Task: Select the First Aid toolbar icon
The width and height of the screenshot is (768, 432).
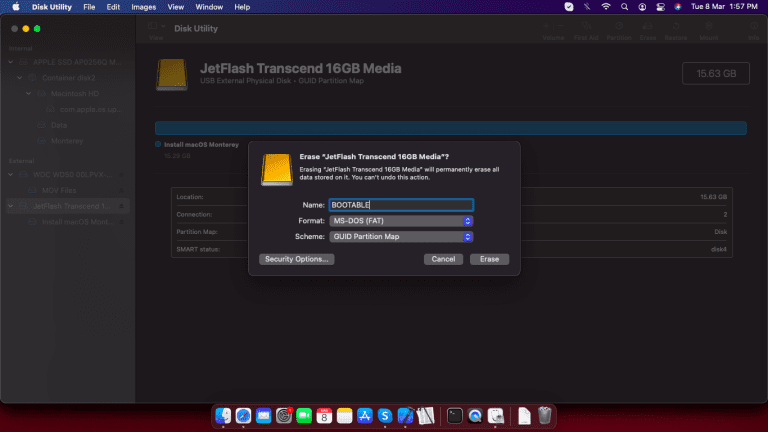Action: (586, 31)
